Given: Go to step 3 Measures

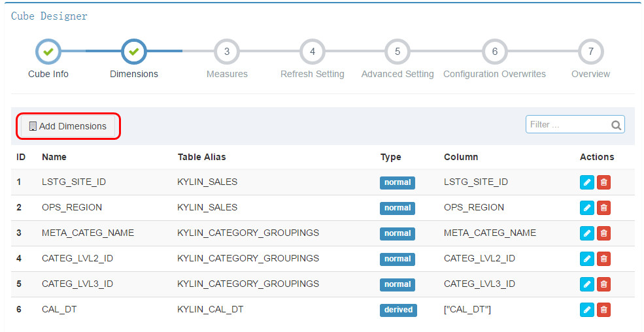Looking at the screenshot, I should tap(227, 52).
